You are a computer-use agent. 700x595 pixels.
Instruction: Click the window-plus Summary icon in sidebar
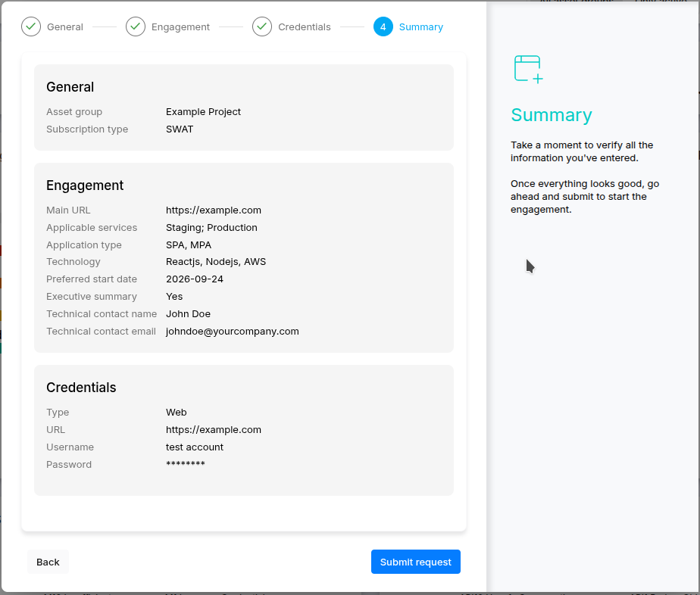[x=529, y=69]
